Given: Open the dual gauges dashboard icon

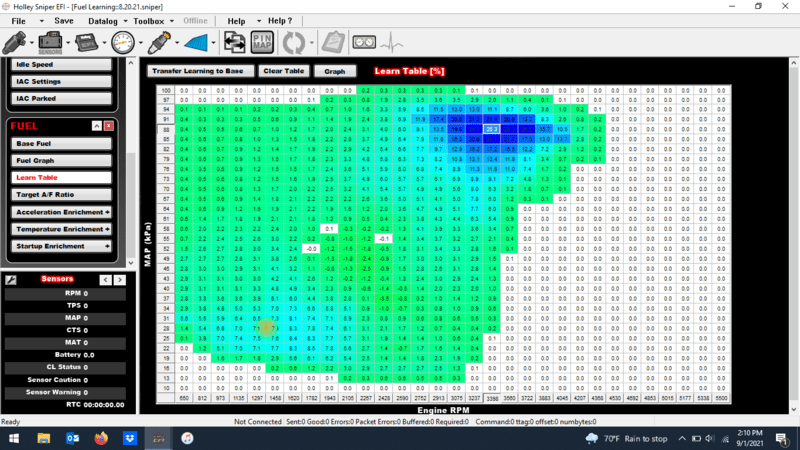Looking at the screenshot, I should [x=364, y=42].
